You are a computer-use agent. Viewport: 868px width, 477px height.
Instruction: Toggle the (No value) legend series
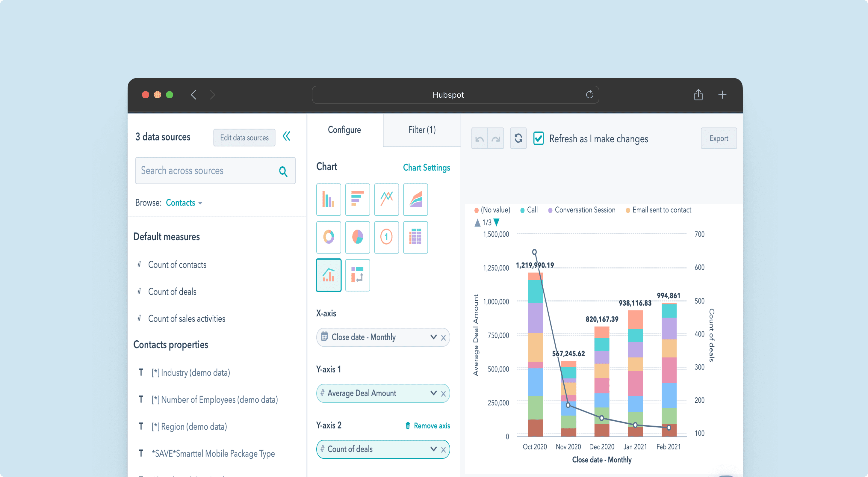pos(492,210)
